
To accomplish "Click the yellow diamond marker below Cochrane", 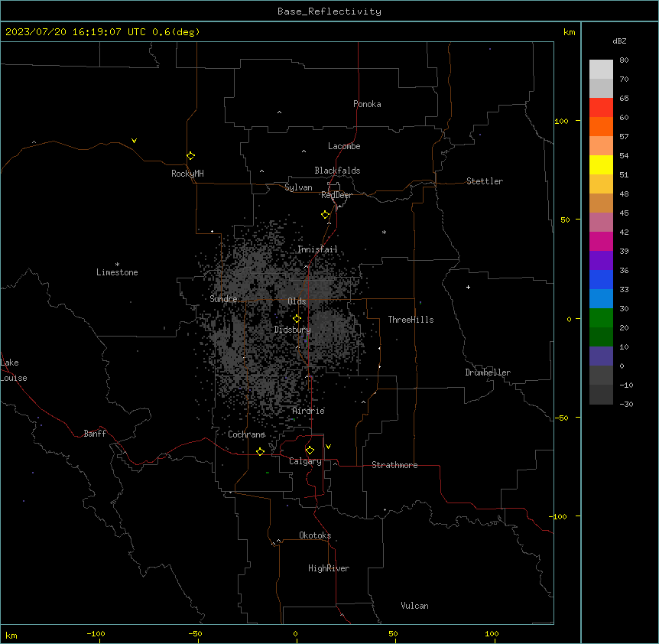I will point(260,451).
